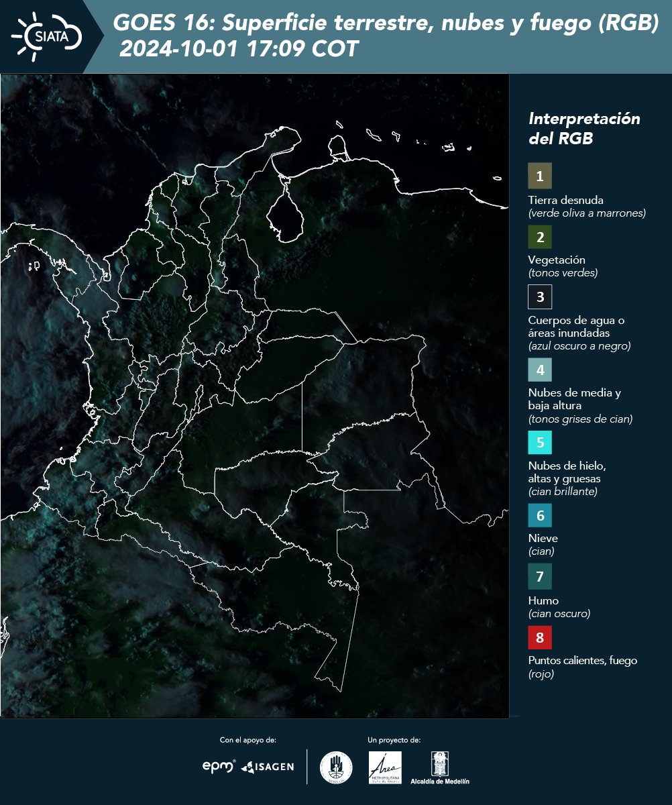Click the 'Humo' label
This screenshot has width=672, height=805.
pyautogui.click(x=544, y=600)
